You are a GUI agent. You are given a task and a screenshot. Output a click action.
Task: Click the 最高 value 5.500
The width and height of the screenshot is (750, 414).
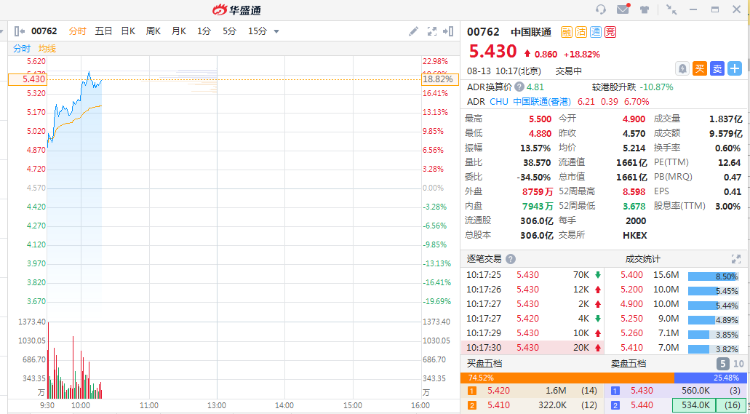point(540,119)
